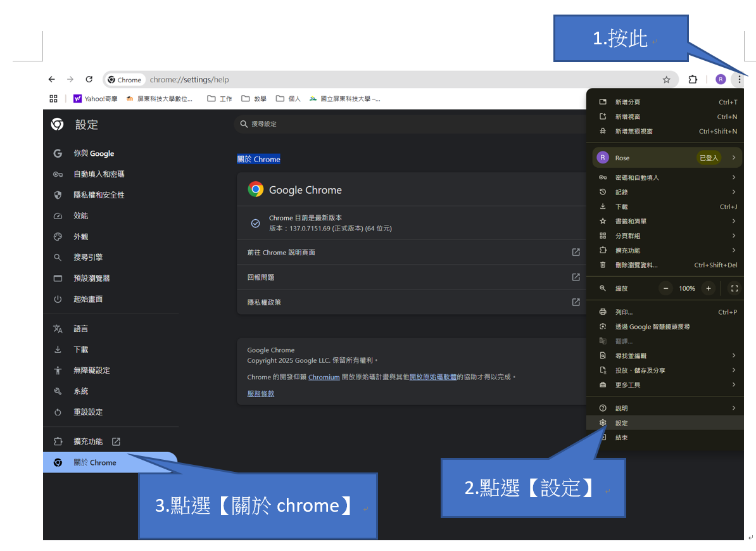Select 你與 Google in settings sidebar
Screen dimensions: 756x551
click(x=94, y=153)
